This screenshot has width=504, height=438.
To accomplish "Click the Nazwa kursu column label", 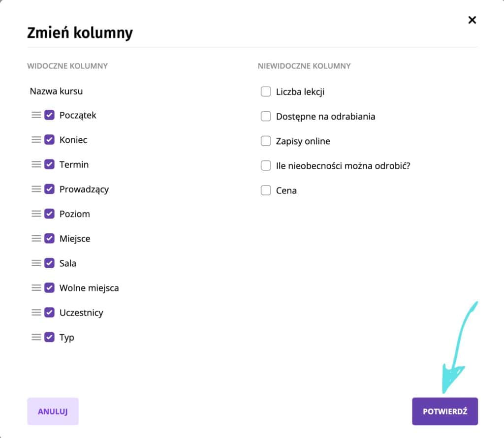I will (56, 91).
